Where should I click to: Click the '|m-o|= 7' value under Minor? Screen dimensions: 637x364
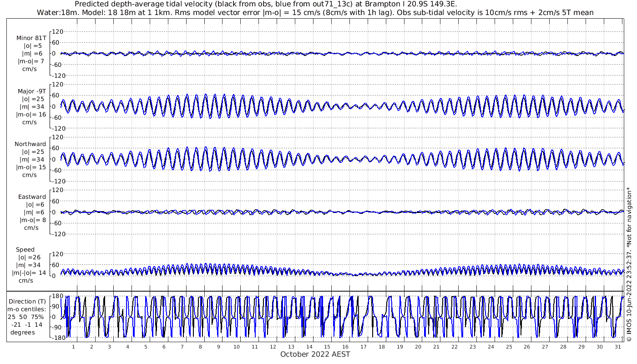point(31,61)
